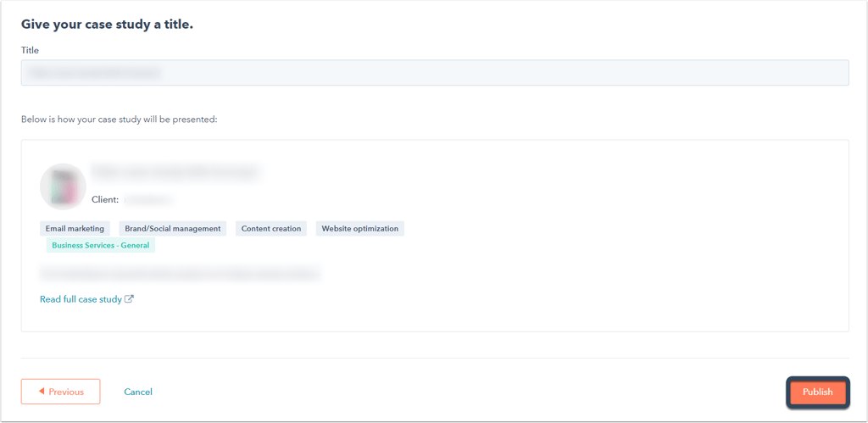Click the client logo thumbnail
Image resolution: width=868 pixels, height=423 pixels.
pos(63,186)
